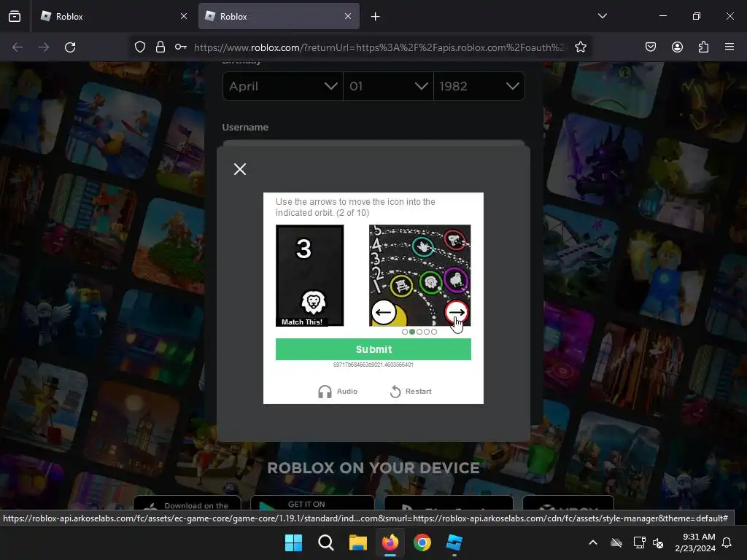Image resolution: width=747 pixels, height=560 pixels.
Task: Restart the captcha puzzle
Action: coord(411,391)
